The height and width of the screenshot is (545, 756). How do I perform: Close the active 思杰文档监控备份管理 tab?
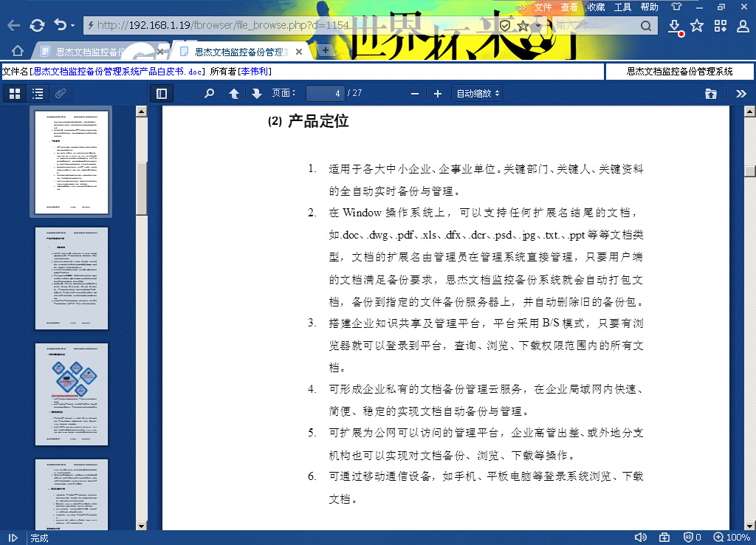click(299, 52)
